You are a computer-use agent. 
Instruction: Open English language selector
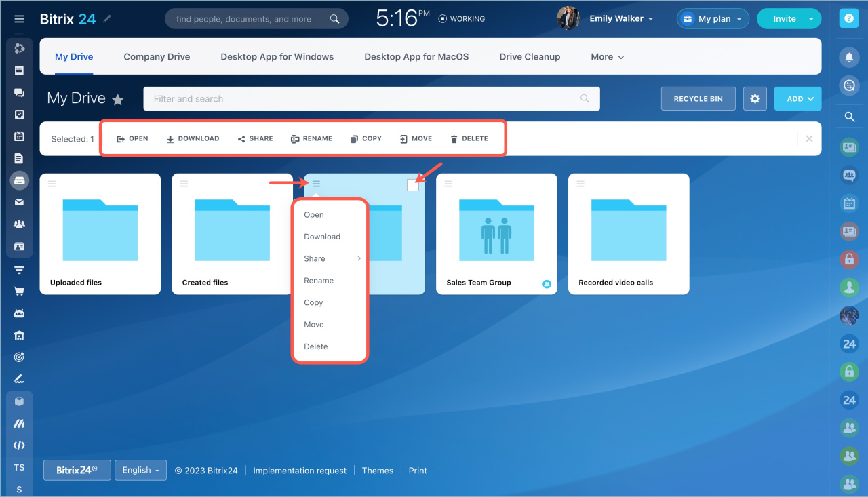[x=140, y=471]
